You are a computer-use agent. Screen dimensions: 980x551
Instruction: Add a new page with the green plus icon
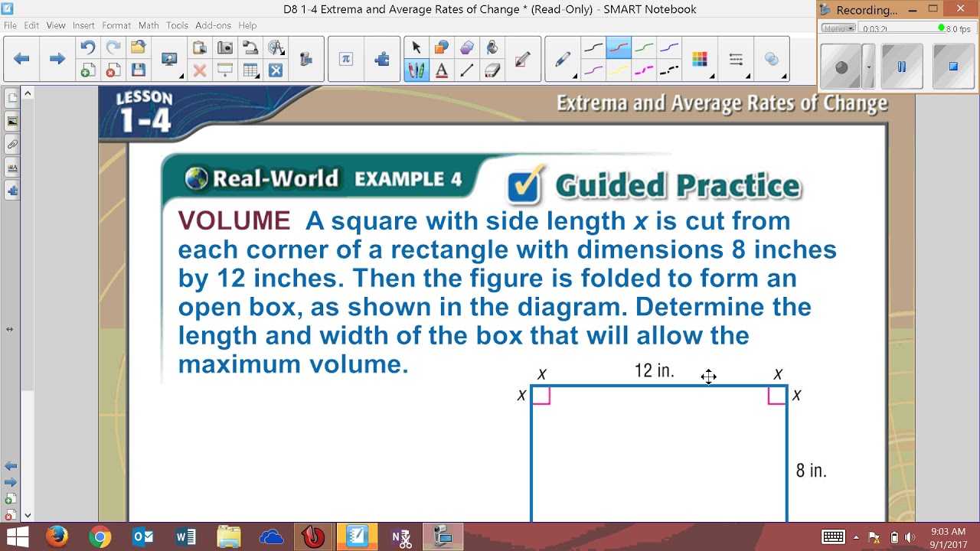(87, 70)
